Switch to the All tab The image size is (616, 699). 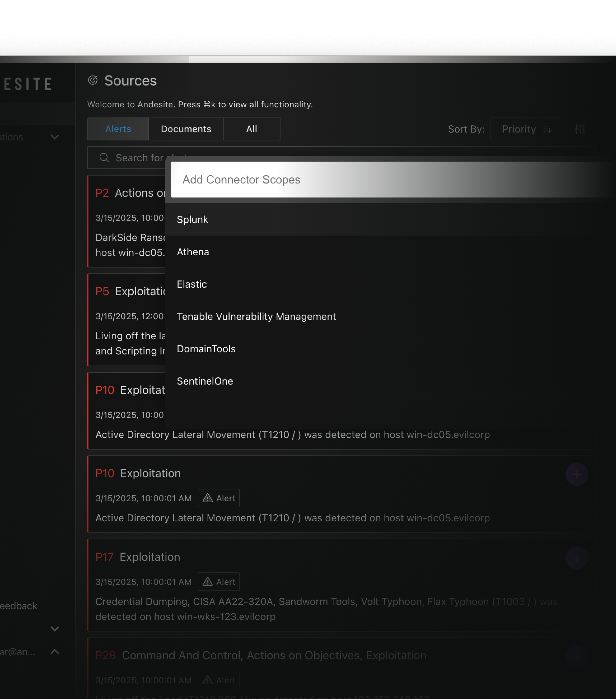tap(252, 129)
